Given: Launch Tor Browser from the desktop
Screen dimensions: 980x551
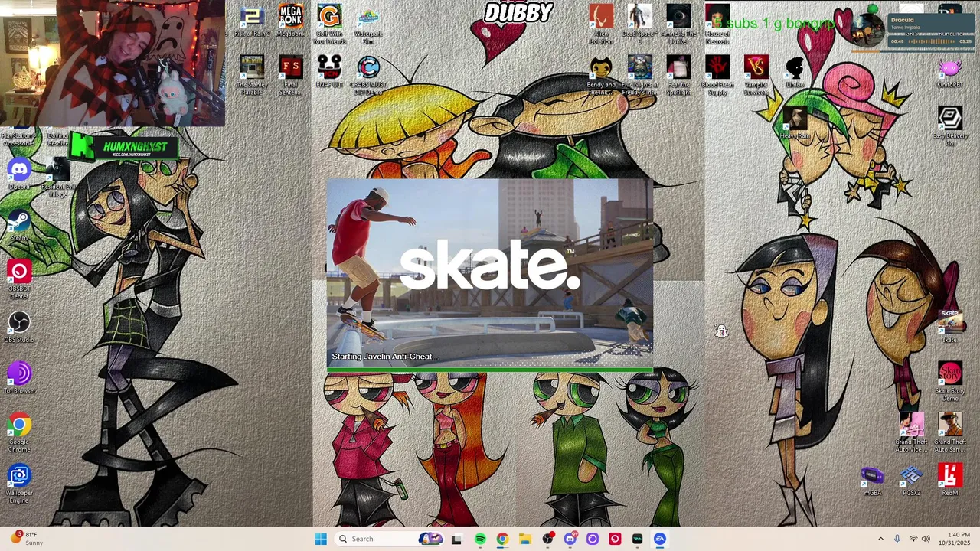Looking at the screenshot, I should pyautogui.click(x=19, y=379).
